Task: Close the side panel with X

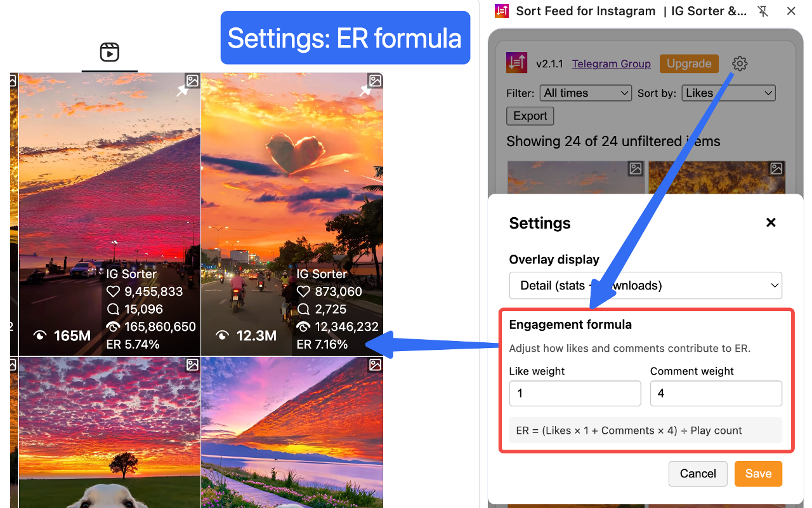Action: pyautogui.click(x=791, y=11)
